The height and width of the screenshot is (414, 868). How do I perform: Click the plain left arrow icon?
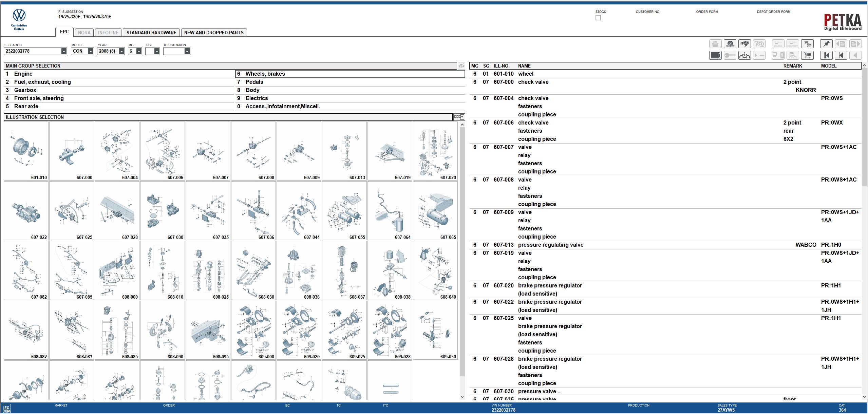click(855, 55)
